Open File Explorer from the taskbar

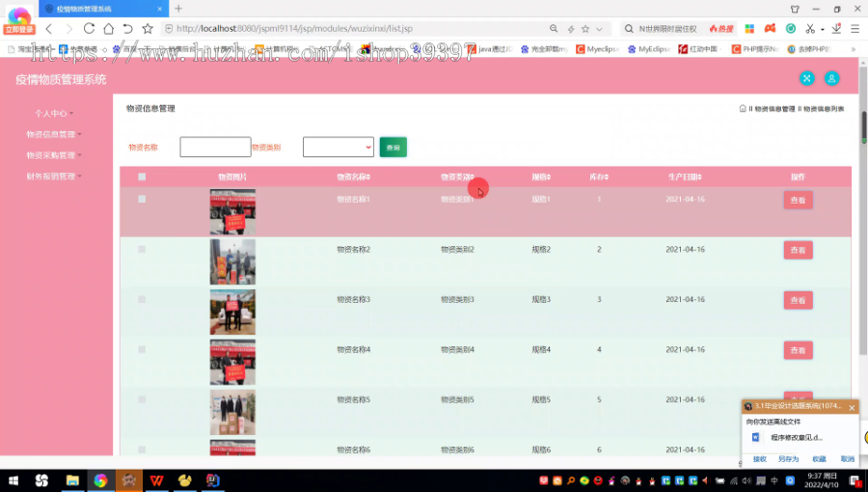pyautogui.click(x=72, y=480)
